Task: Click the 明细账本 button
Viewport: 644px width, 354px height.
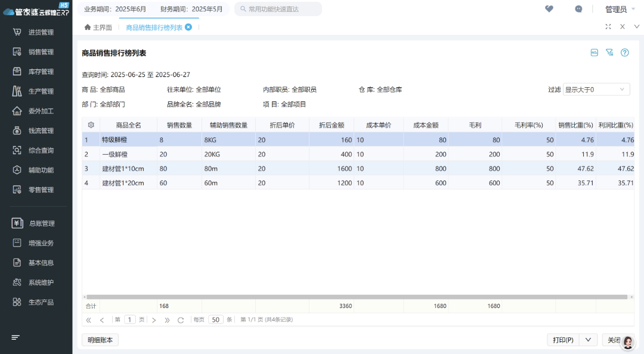Action: coord(100,339)
